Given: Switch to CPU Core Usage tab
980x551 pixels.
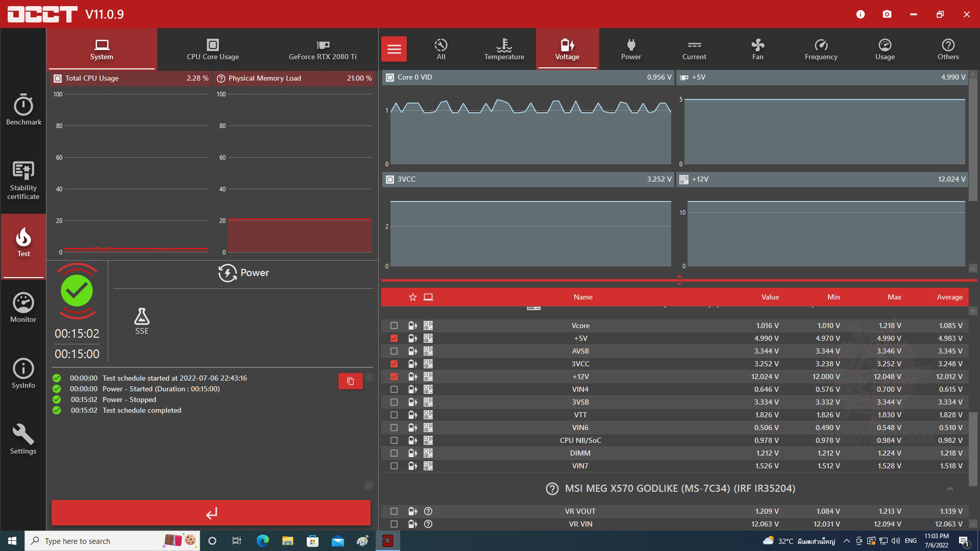Looking at the screenshot, I should coord(212,49).
